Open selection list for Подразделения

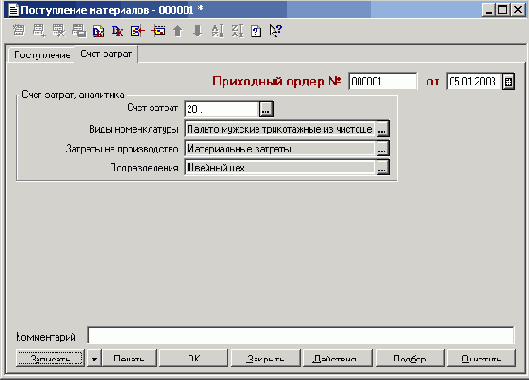pos(382,167)
